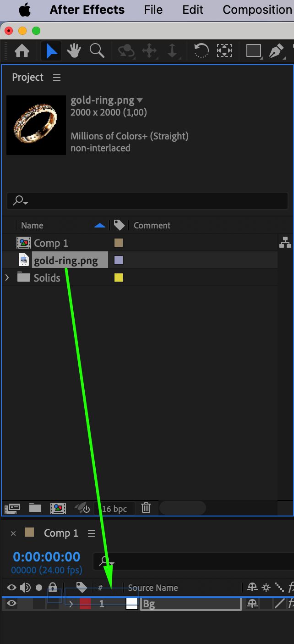This screenshot has width=294, height=644.
Task: Toggle visibility eye of Bg layer
Action: pos(12,604)
